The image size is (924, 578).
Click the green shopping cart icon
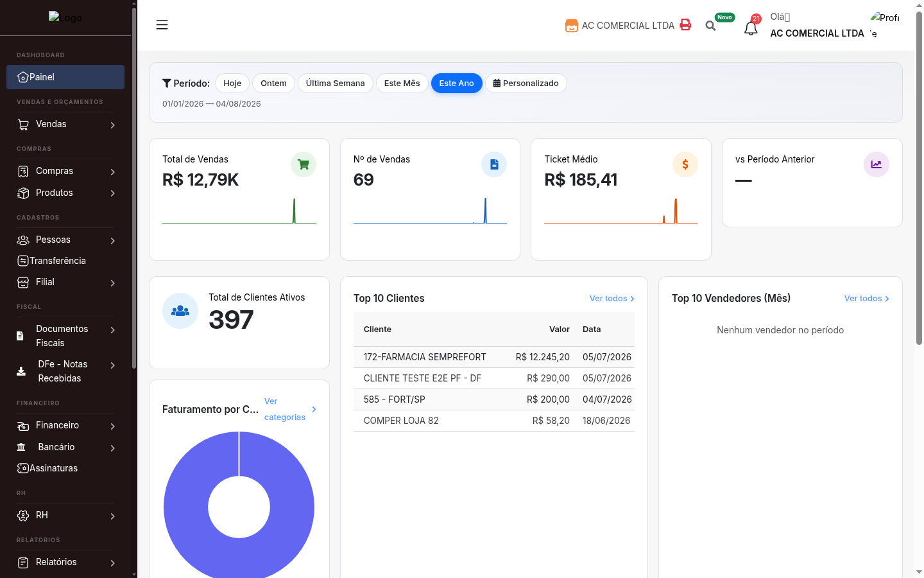[x=304, y=164]
